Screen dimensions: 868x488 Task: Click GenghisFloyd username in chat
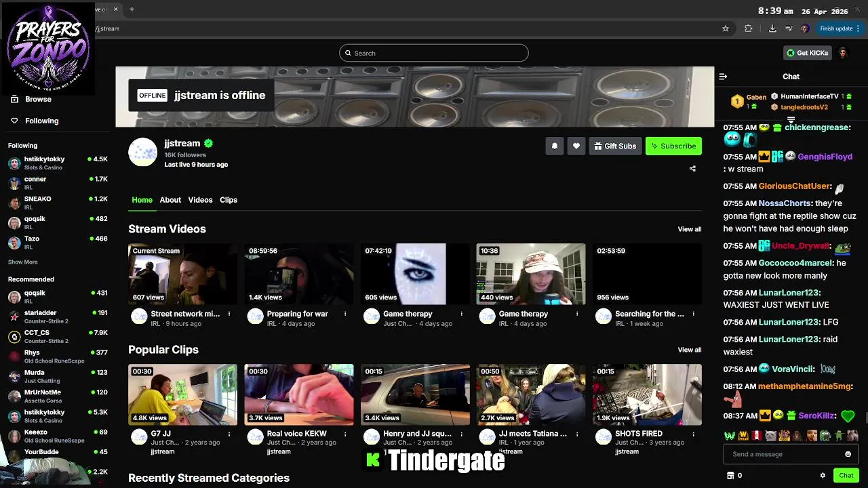(825, 157)
